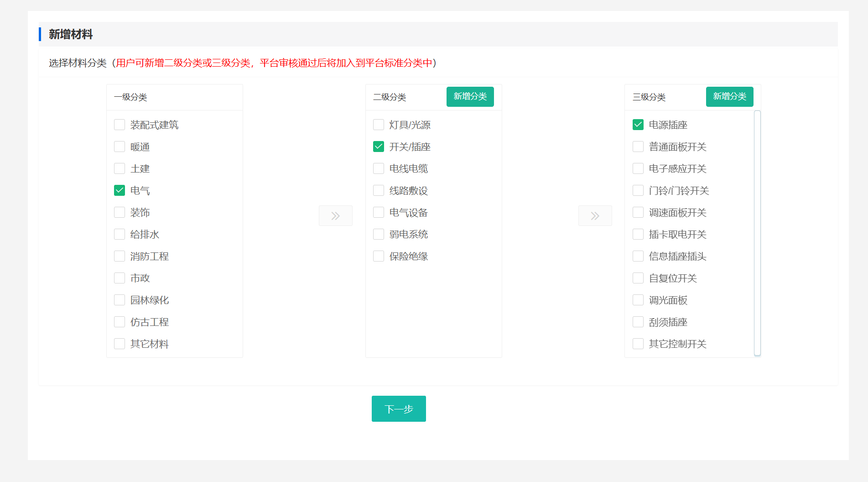This screenshot has width=868, height=482.
Task: Tick the 灯具/光源 option
Action: (x=379, y=125)
